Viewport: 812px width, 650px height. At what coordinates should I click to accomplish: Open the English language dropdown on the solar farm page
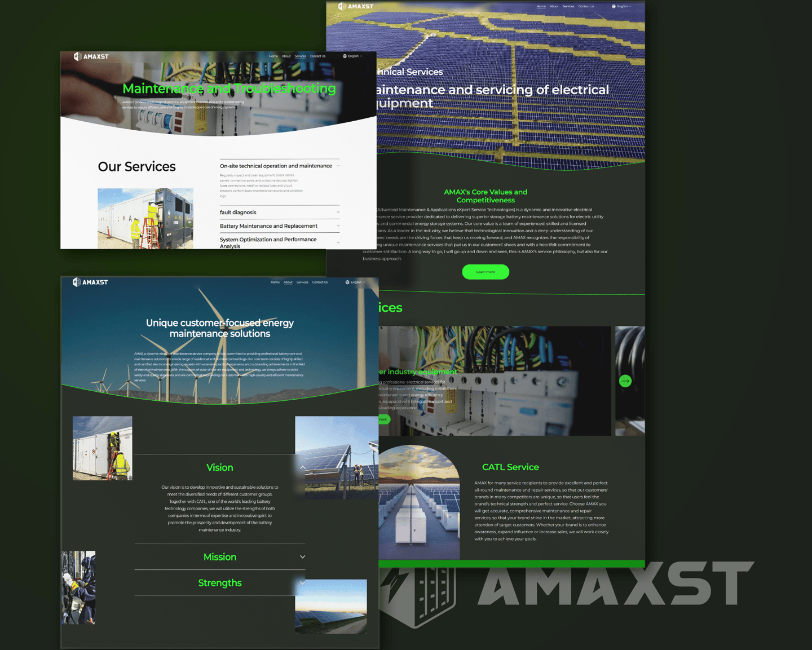621,6
